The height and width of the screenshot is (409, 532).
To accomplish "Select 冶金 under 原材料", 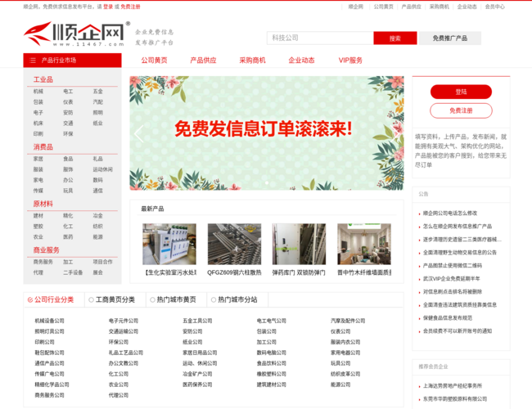I will point(97,216).
